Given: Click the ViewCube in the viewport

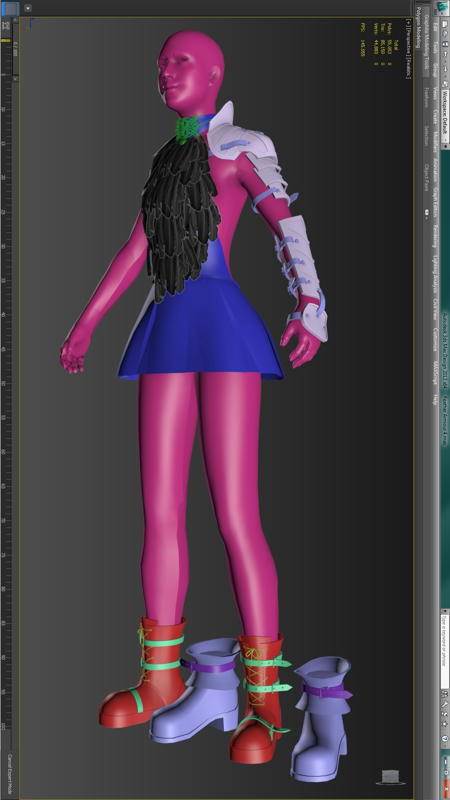Looking at the screenshot, I should coord(390,777).
